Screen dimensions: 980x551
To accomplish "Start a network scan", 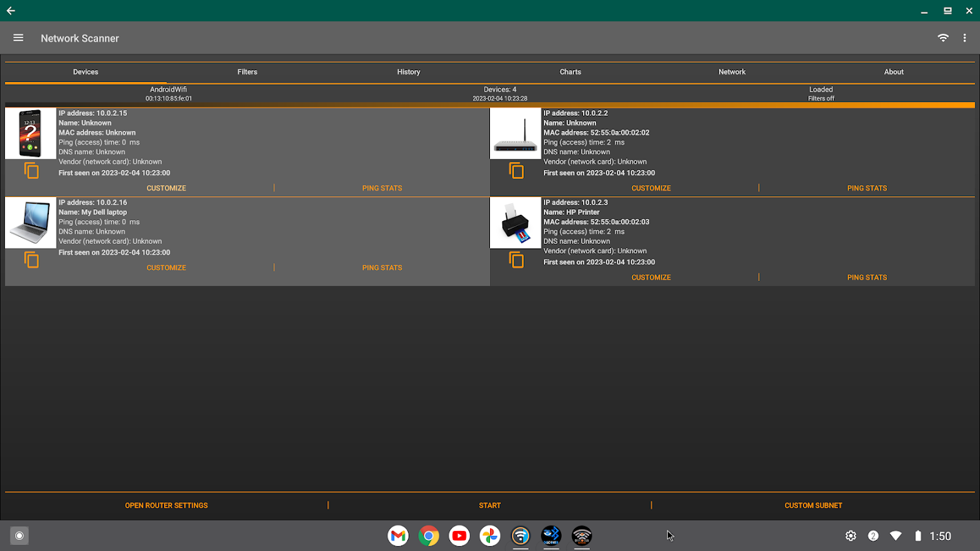I will pos(490,506).
